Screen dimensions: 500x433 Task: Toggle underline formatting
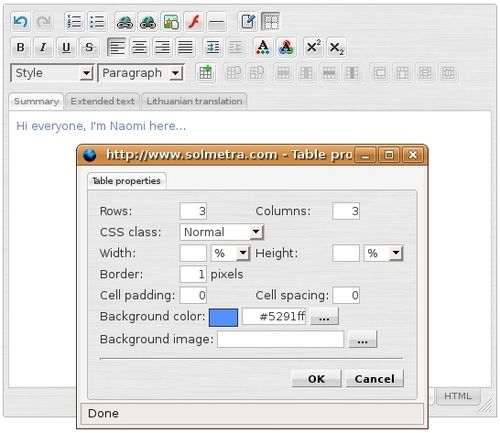(x=66, y=47)
